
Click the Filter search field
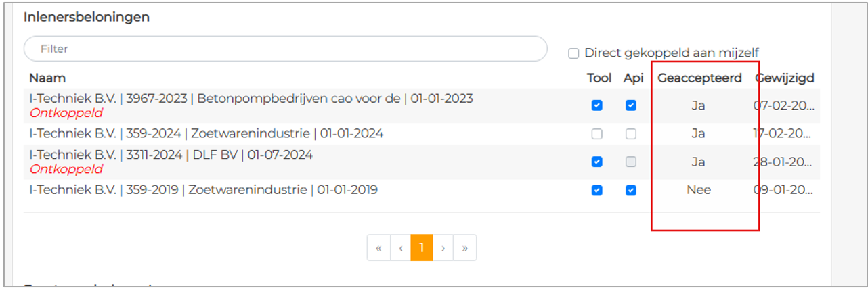(284, 49)
